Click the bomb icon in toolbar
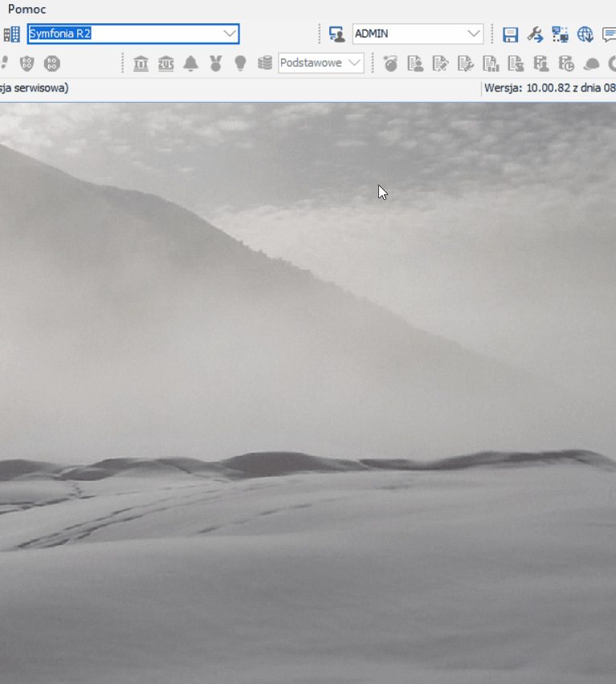616x684 pixels. [x=390, y=63]
